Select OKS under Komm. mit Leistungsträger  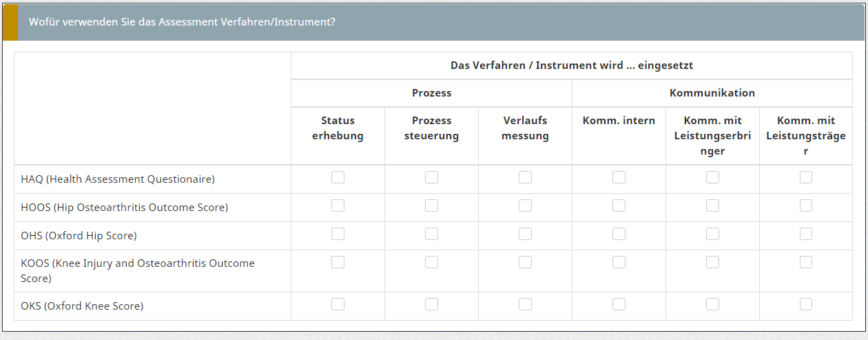(x=806, y=304)
